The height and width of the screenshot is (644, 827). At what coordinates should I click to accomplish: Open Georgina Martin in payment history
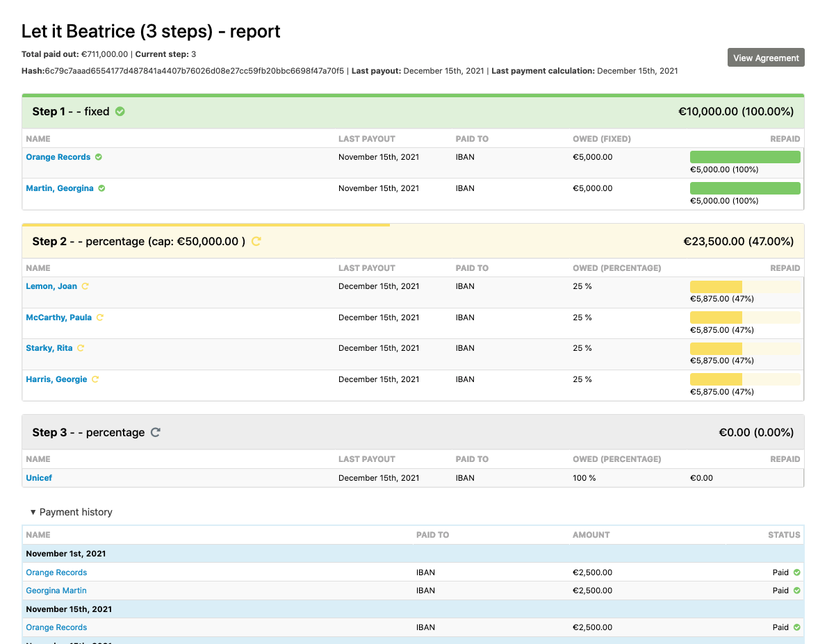[56, 590]
